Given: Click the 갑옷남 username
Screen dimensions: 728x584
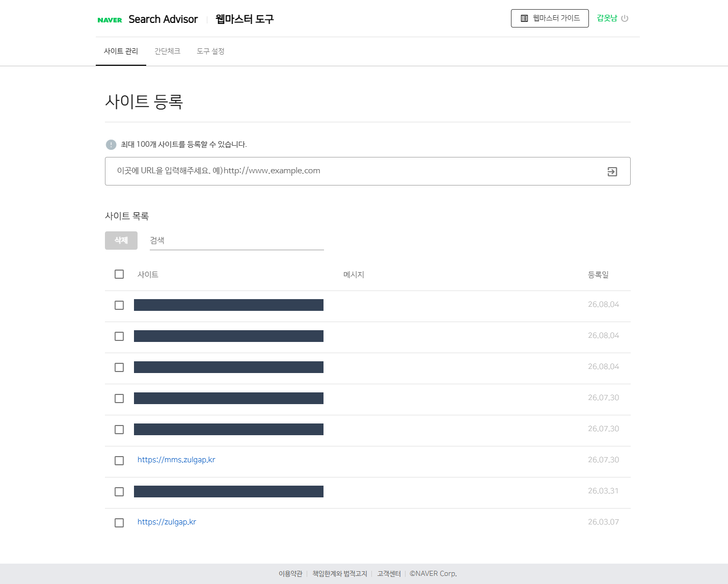Looking at the screenshot, I should (x=607, y=18).
